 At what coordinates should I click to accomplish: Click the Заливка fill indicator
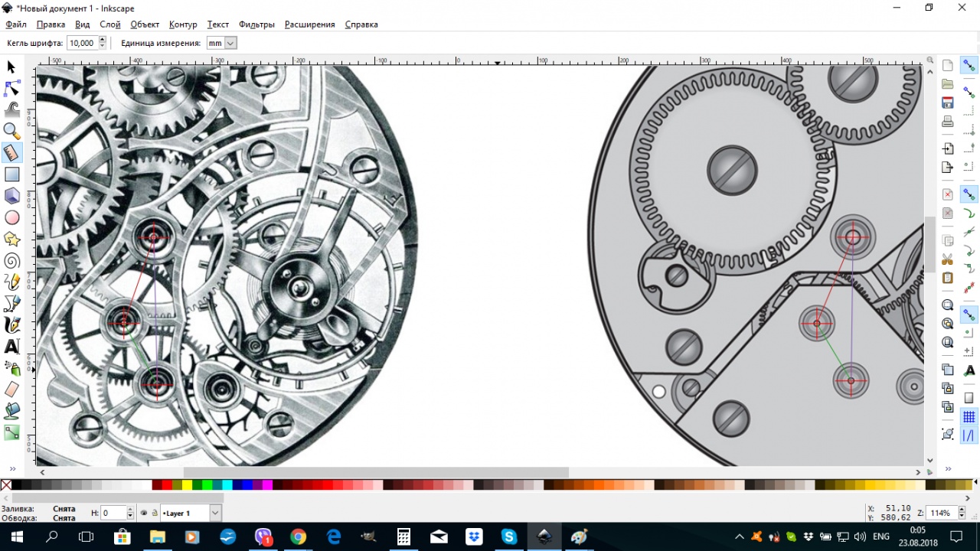pyautogui.click(x=64, y=508)
